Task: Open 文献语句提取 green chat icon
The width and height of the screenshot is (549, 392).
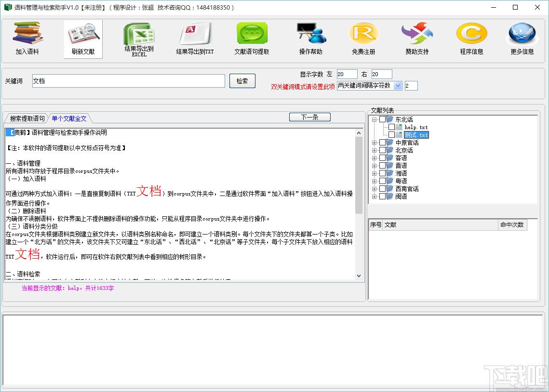Action: [x=252, y=33]
